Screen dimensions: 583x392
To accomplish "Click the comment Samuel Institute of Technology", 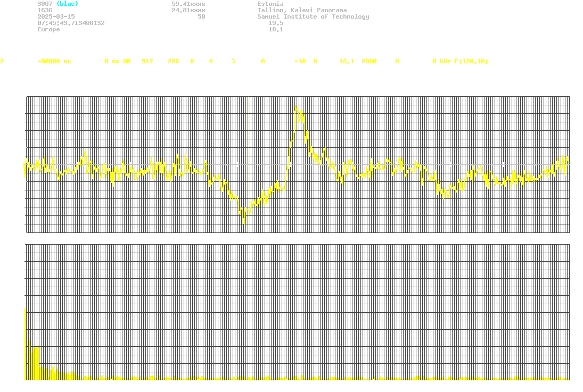I will pyautogui.click(x=313, y=16).
